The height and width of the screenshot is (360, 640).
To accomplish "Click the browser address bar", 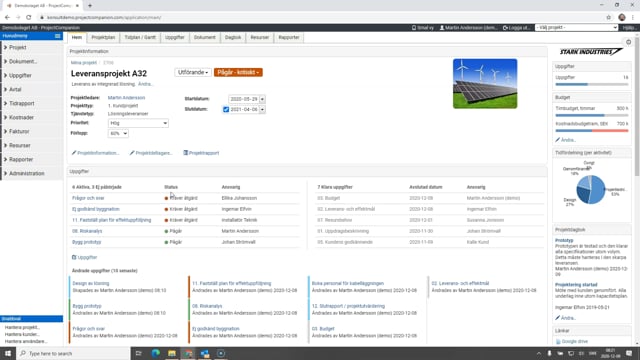I will click(x=318, y=18).
